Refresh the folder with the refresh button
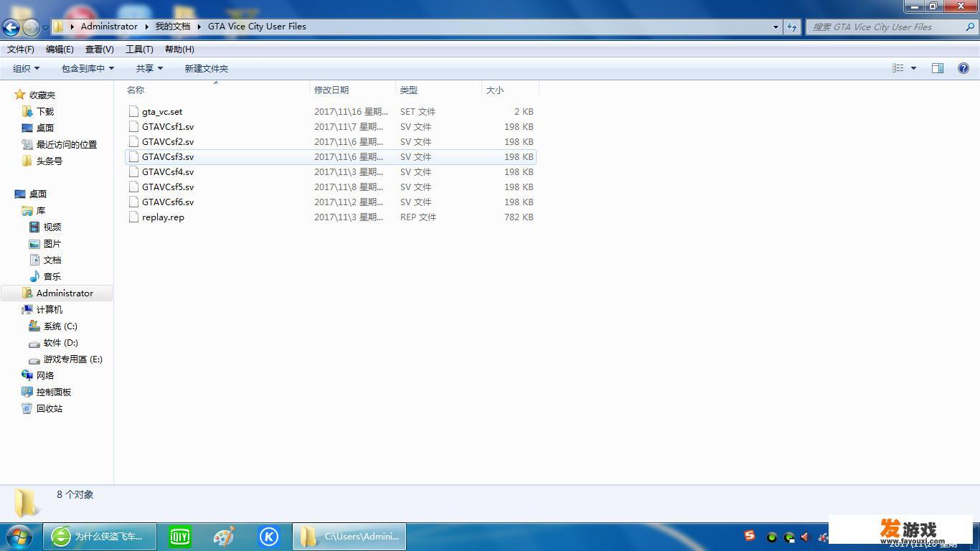This screenshot has height=551, width=980. tap(792, 27)
